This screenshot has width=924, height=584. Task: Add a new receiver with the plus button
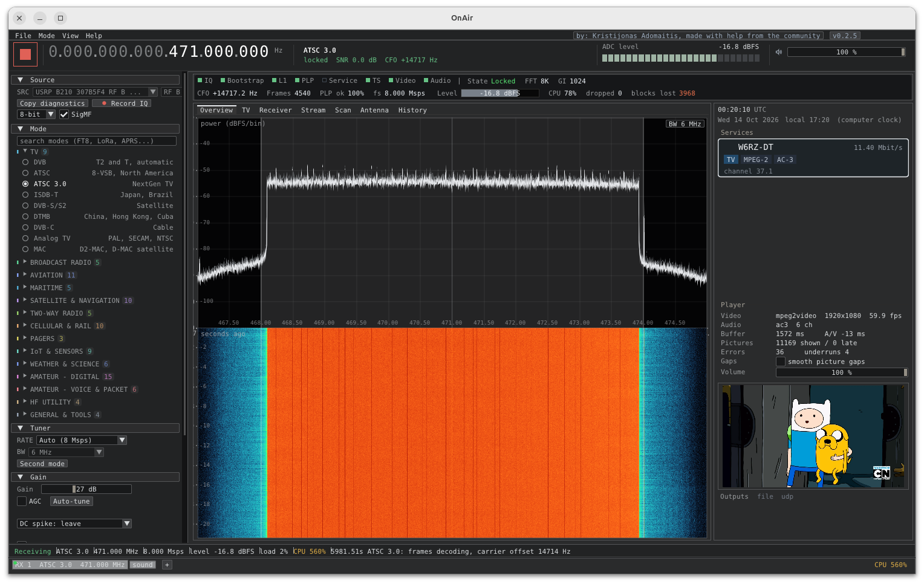(x=167, y=565)
